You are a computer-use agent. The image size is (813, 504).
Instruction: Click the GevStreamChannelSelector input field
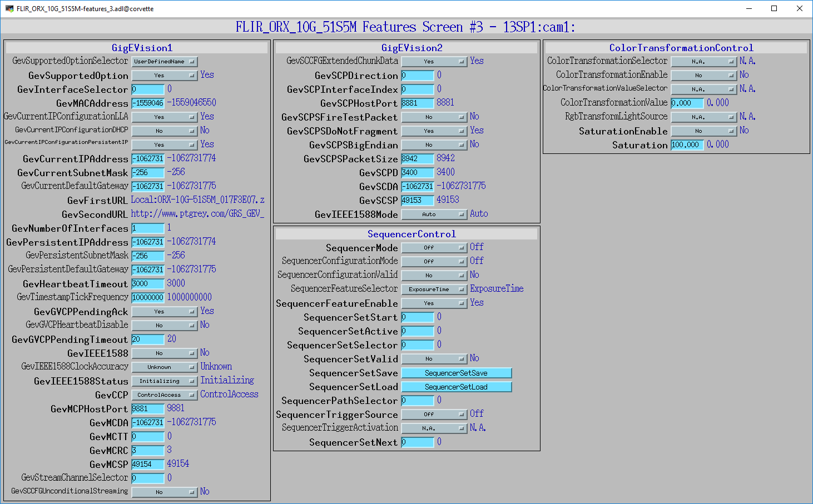coord(148,478)
